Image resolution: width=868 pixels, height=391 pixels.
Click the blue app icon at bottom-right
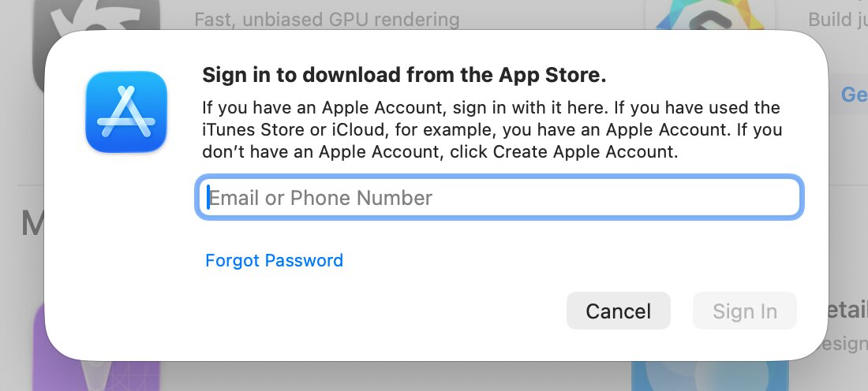[710, 375]
